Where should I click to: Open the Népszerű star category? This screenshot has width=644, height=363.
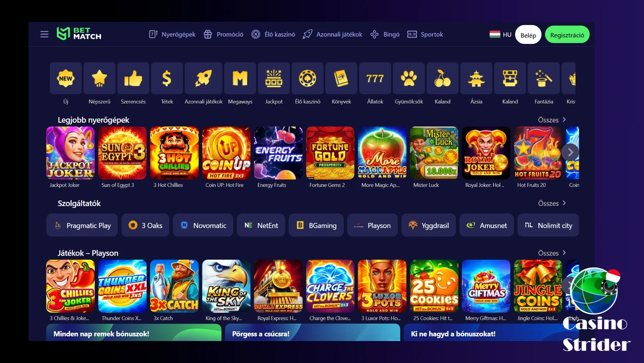[x=100, y=78]
